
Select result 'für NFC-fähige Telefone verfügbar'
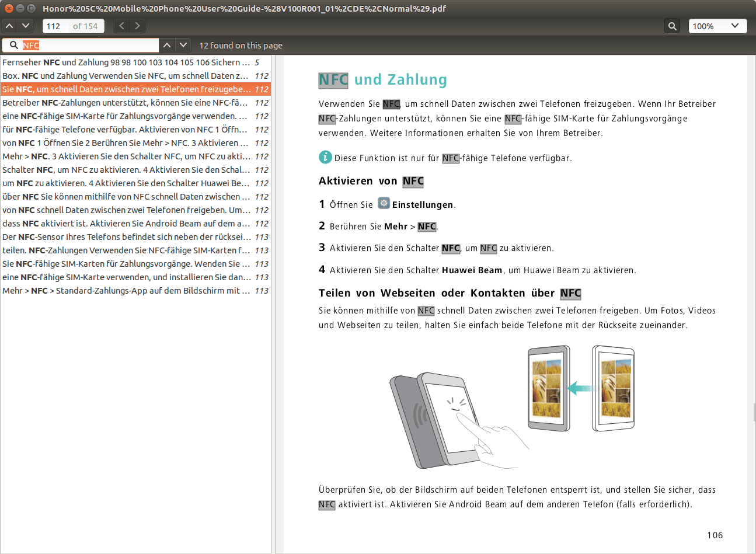point(135,130)
